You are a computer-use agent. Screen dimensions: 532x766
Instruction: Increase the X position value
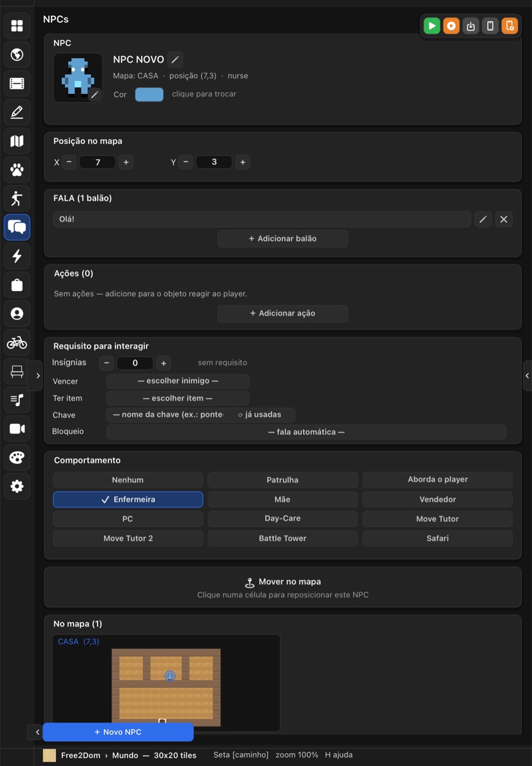tap(126, 162)
